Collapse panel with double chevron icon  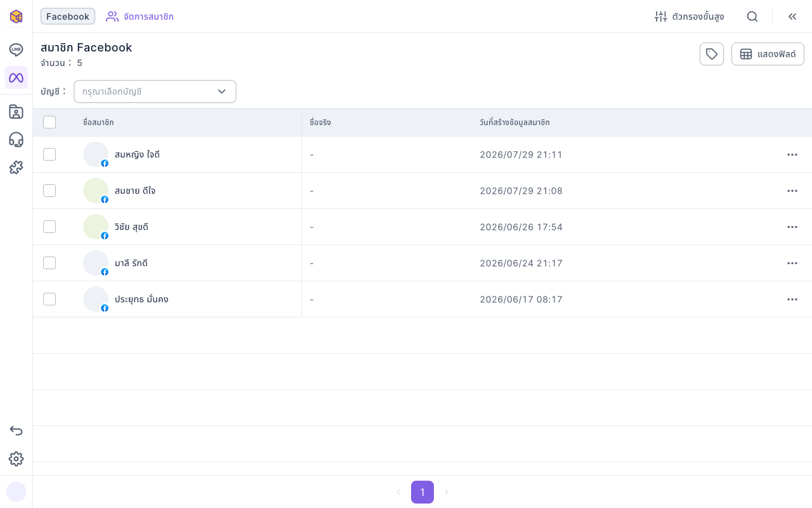(x=792, y=17)
